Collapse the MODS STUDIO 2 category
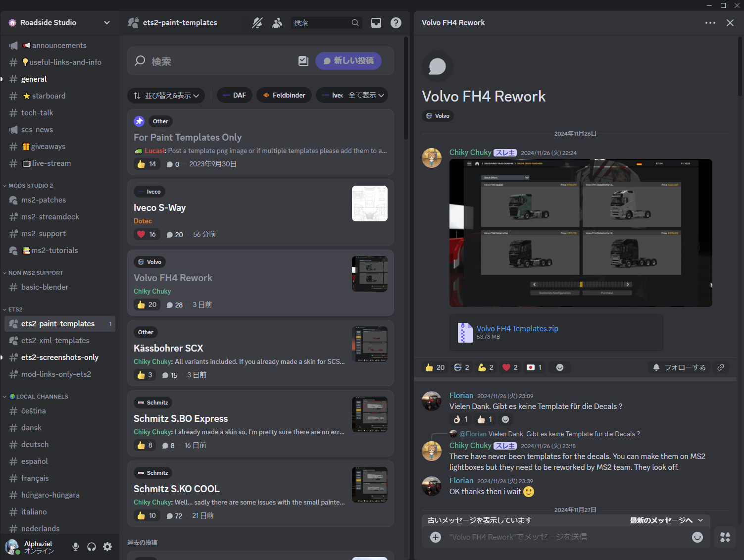Screen dimensions: 744x560 point(31,186)
